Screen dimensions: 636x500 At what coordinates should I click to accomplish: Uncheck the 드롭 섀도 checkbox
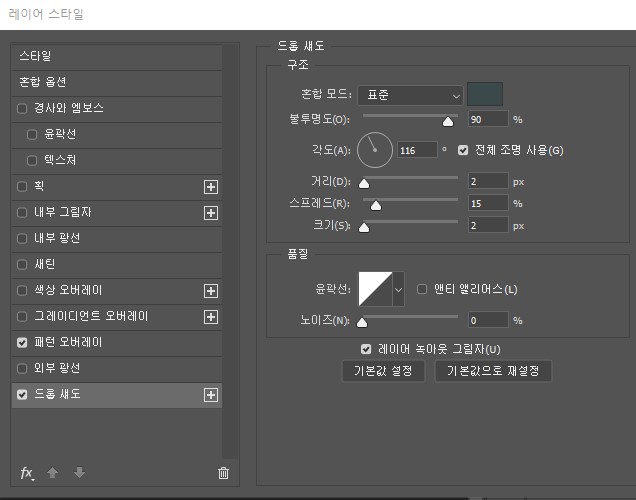[22, 395]
